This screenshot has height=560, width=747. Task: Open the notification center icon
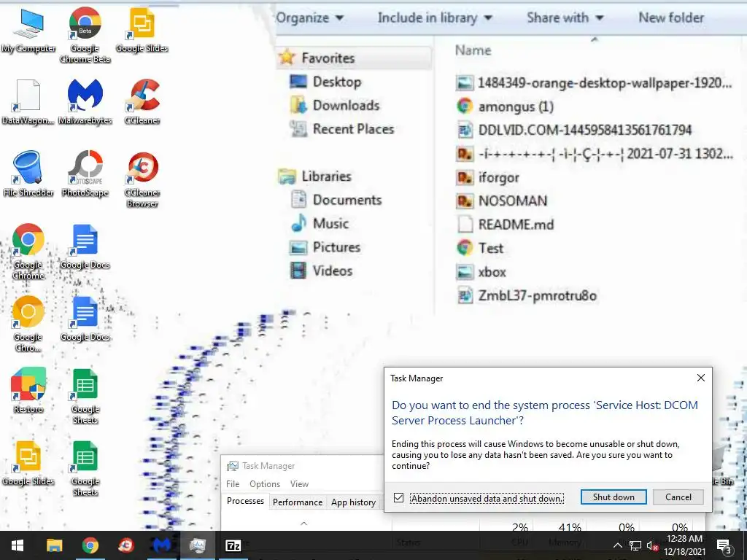click(724, 545)
